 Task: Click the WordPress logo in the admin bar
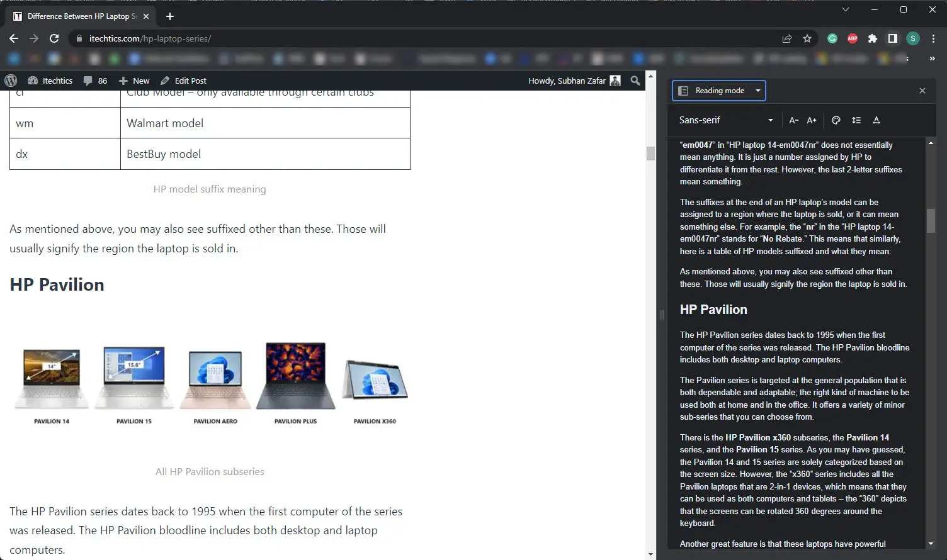(11, 81)
